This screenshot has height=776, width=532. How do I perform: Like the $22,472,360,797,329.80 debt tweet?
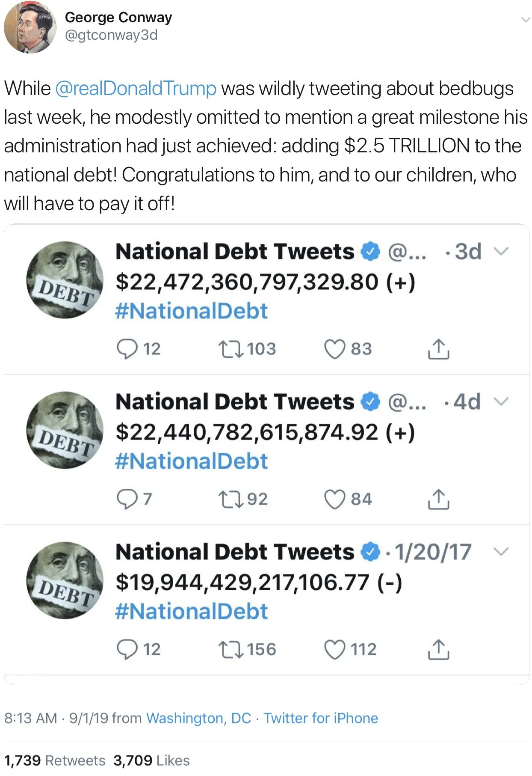[334, 349]
